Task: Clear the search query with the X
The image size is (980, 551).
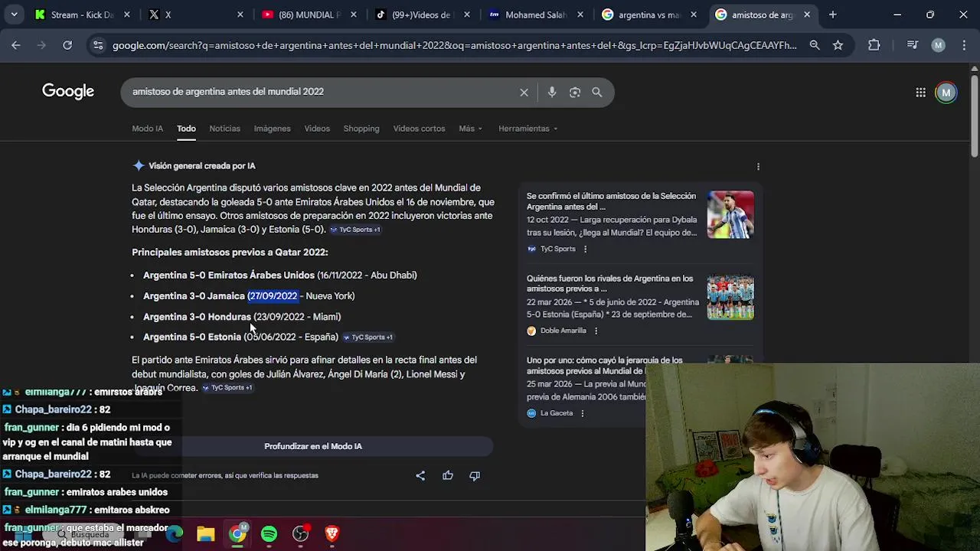Action: 524,93
